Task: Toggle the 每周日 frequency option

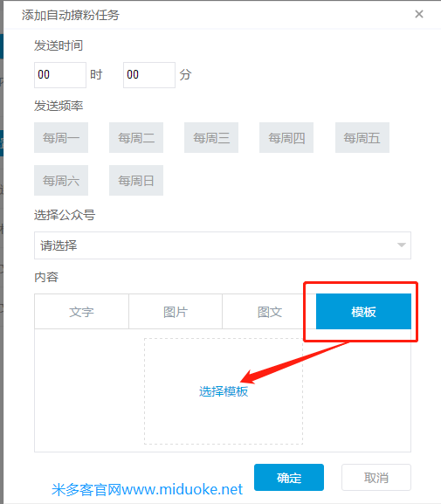Action: [x=136, y=180]
